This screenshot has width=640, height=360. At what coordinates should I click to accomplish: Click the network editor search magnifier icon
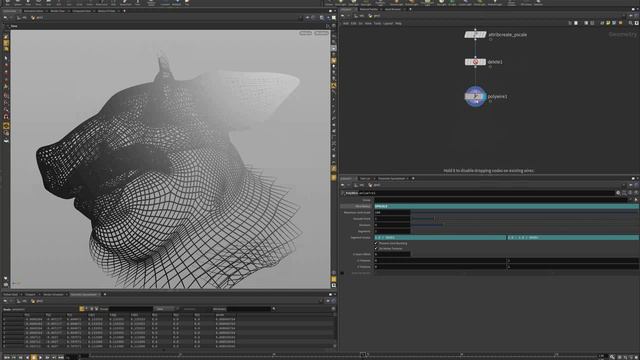[631, 23]
